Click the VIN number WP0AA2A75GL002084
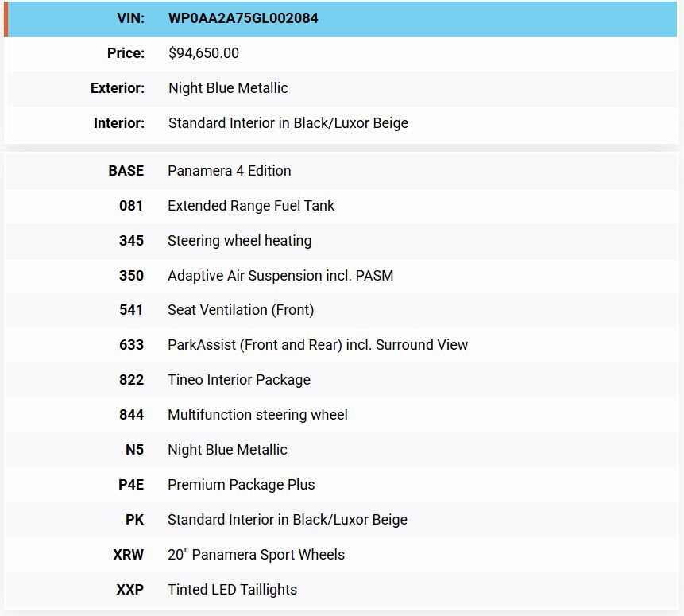The image size is (684, 616). point(243,18)
